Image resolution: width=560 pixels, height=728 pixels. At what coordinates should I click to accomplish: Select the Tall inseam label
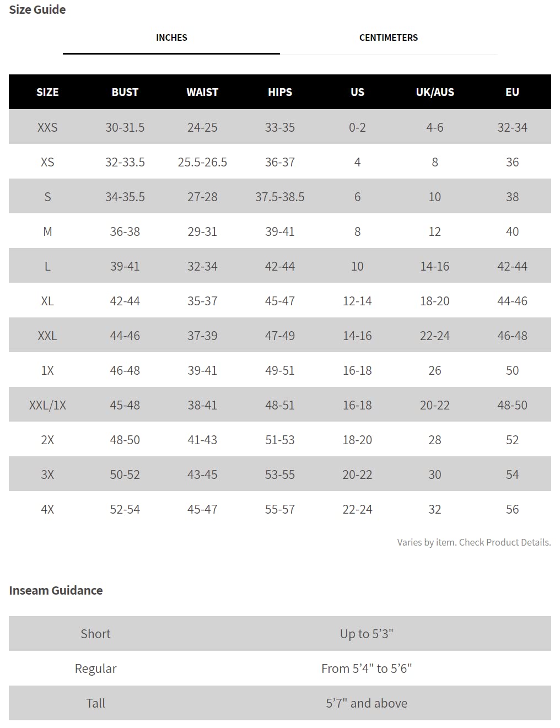95,703
